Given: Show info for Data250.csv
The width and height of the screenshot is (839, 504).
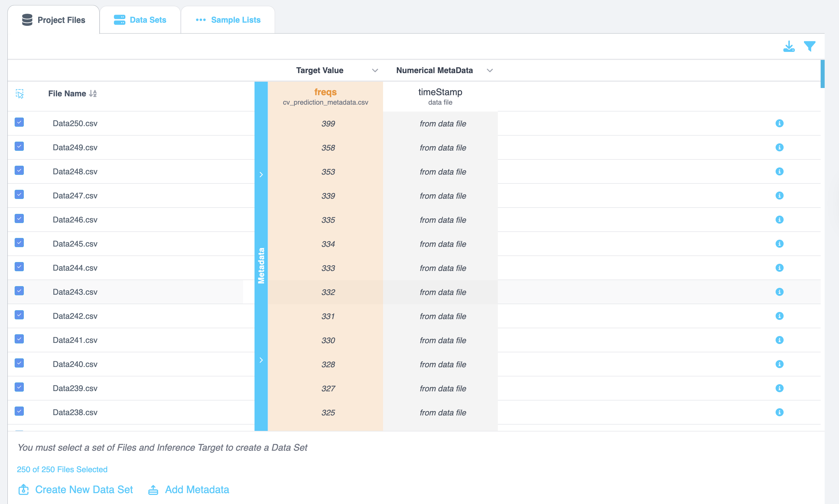Looking at the screenshot, I should [779, 123].
